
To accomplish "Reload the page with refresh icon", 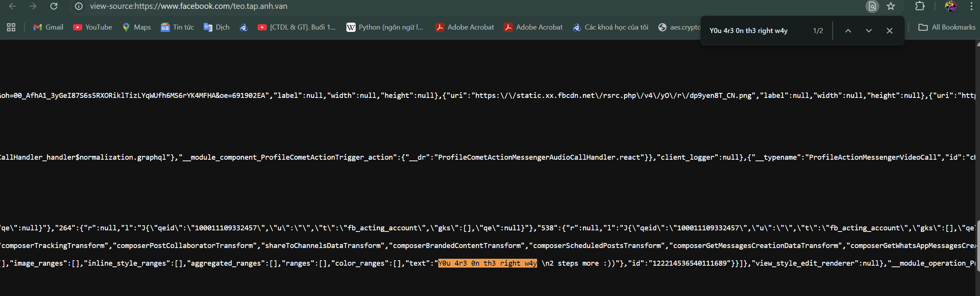I will pos(54,6).
